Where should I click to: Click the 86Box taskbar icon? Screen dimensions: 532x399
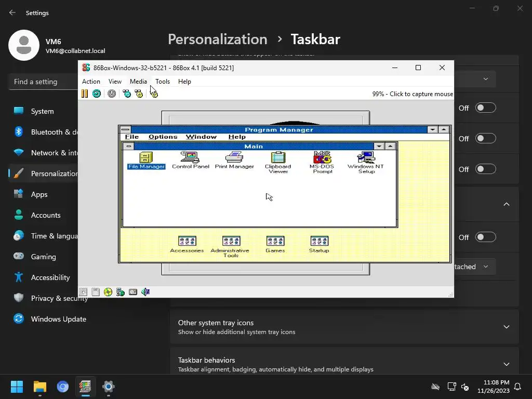click(85, 387)
